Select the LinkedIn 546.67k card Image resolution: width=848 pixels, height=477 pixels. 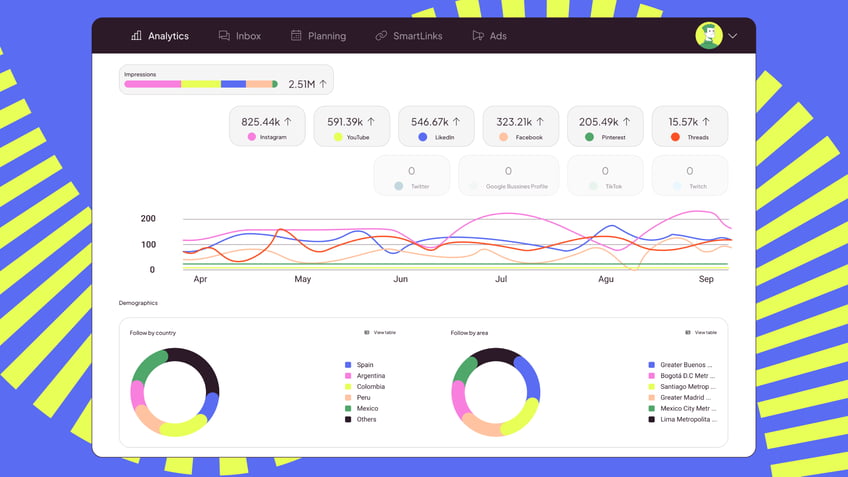[x=436, y=127]
